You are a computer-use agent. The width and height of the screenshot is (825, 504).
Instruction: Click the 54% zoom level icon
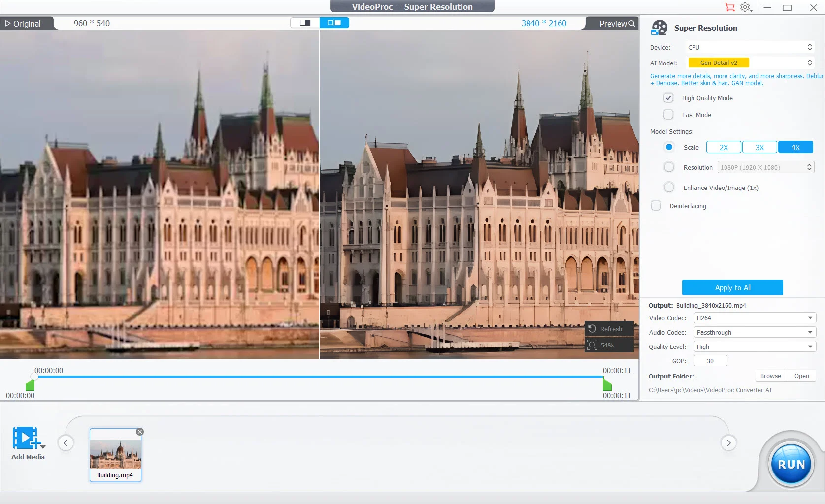pos(593,345)
